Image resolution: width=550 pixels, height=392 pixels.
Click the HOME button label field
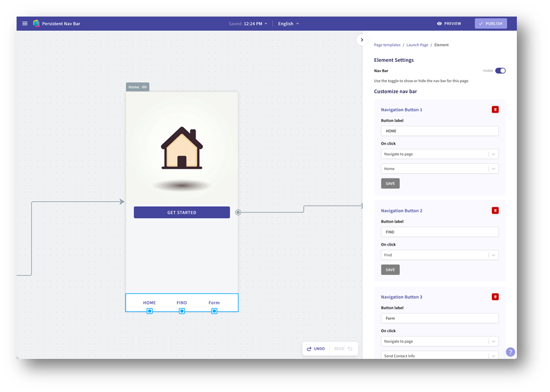[x=439, y=131]
